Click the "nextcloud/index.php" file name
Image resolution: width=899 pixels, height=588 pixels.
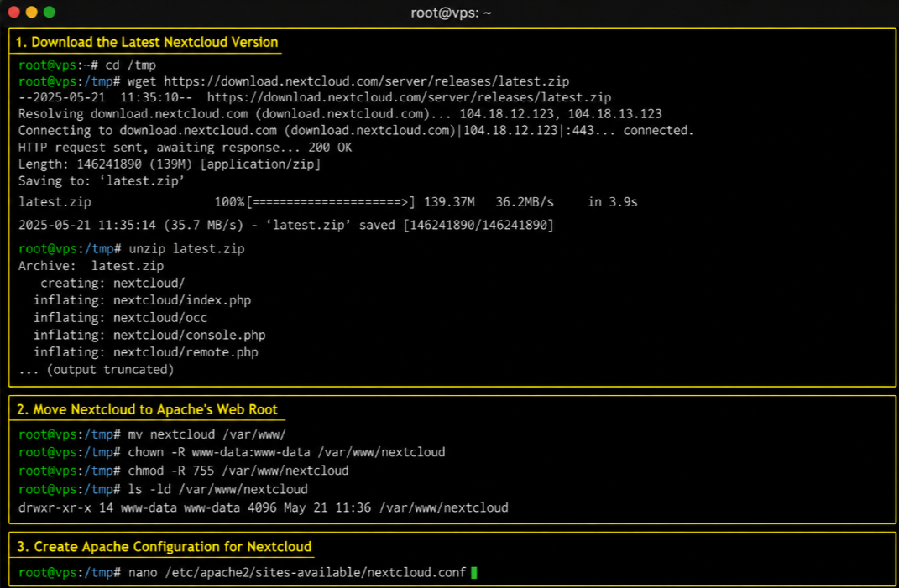tap(182, 300)
